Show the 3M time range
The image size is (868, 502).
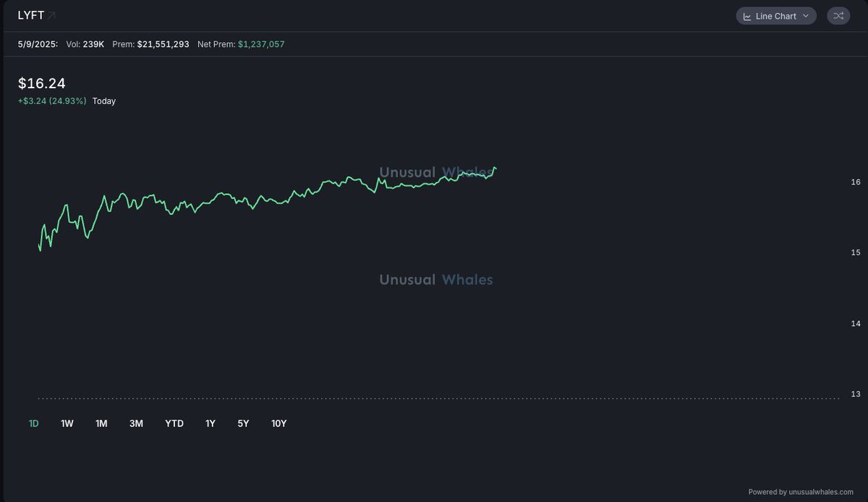click(136, 424)
